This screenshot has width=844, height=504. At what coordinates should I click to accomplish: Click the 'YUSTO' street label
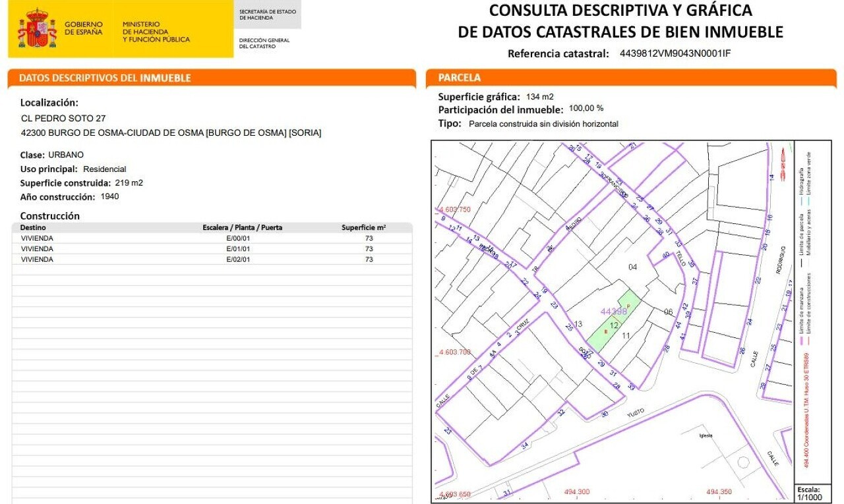tap(635, 412)
